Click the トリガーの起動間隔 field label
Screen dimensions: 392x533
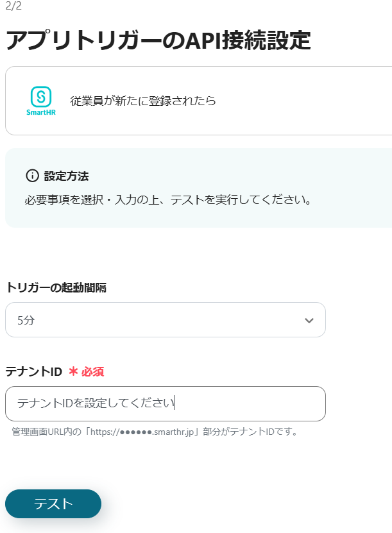(x=56, y=287)
